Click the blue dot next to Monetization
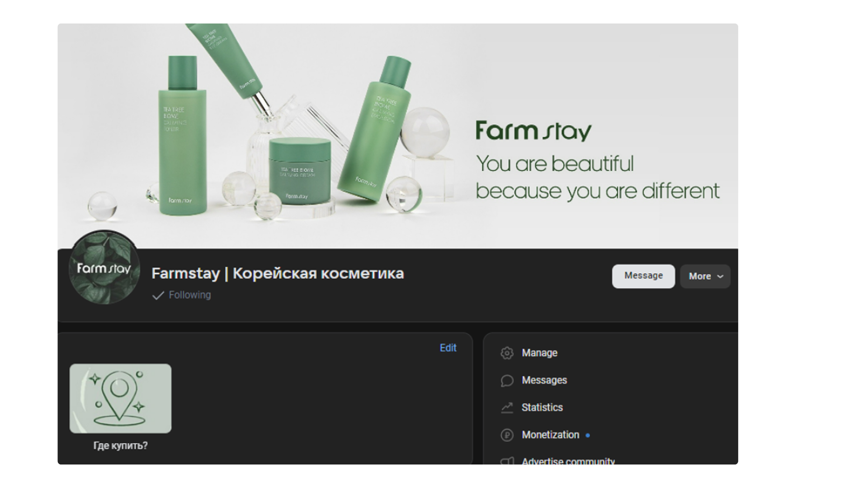The height and width of the screenshot is (488, 868). coord(588,436)
